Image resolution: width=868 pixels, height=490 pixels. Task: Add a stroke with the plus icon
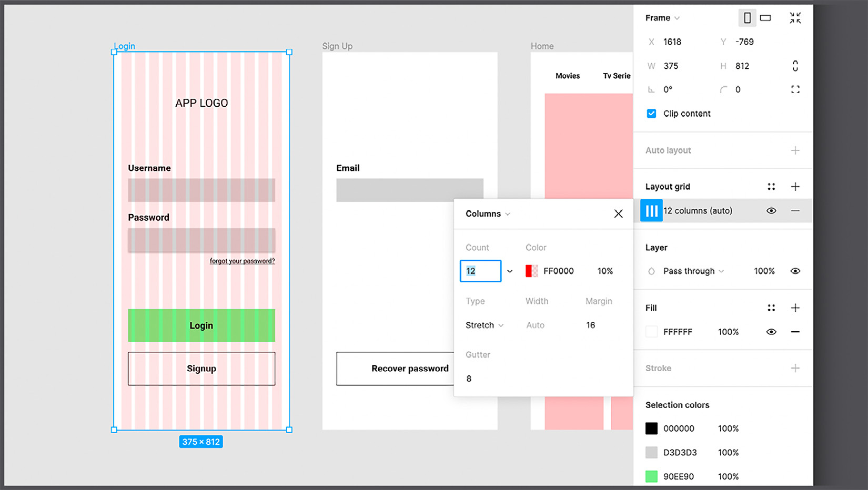[794, 368]
